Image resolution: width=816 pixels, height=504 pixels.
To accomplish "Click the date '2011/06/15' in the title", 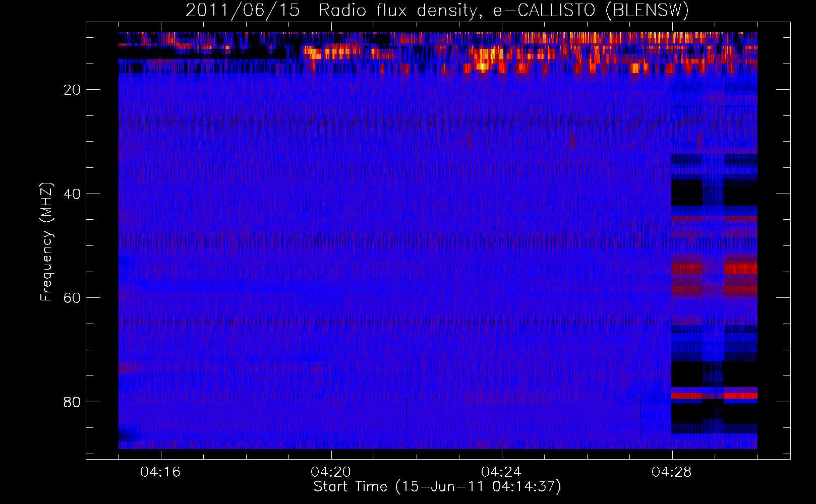I will coord(243,11).
